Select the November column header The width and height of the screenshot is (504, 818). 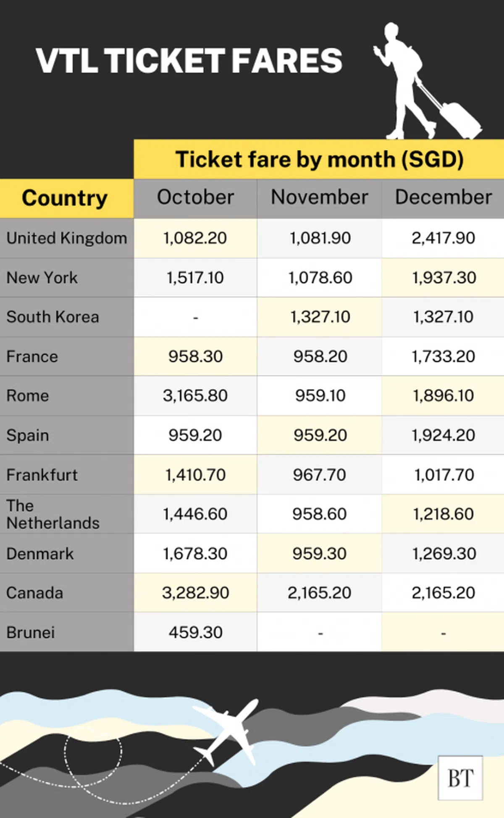(319, 197)
